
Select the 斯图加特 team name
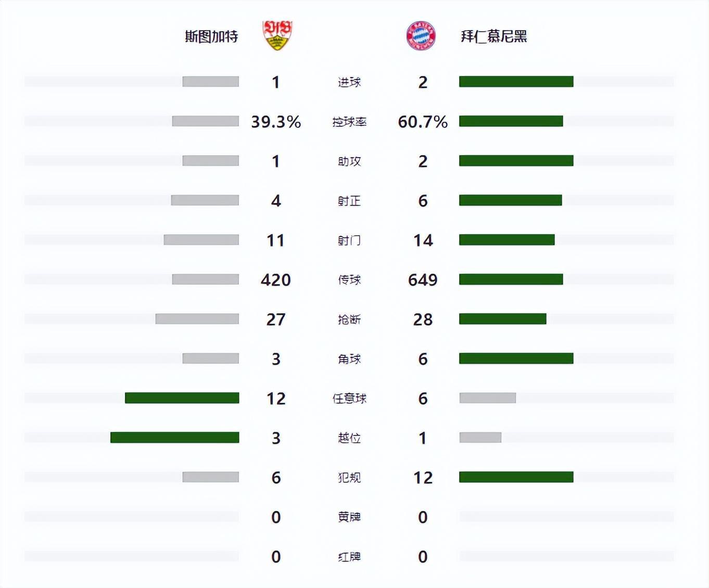(x=211, y=36)
